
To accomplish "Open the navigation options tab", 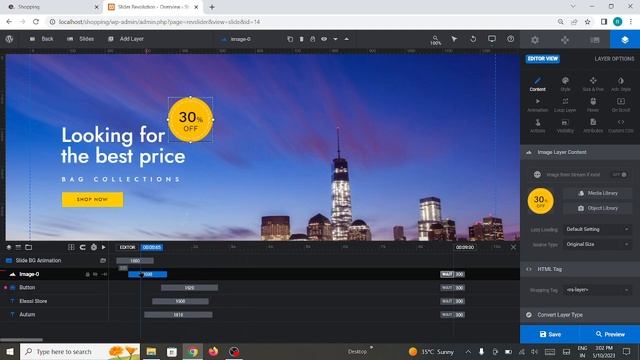I will (x=565, y=40).
